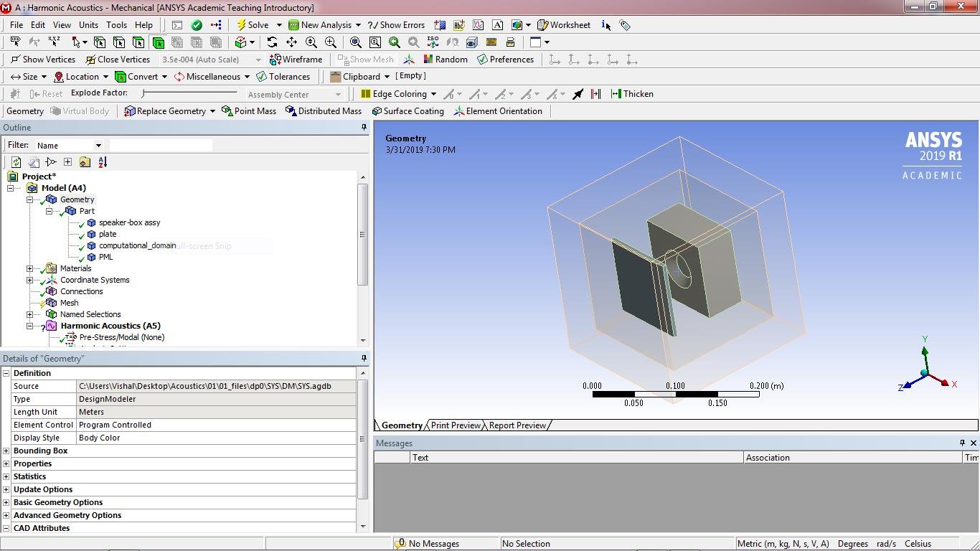Expand the Statistics section
The image size is (980, 551).
click(6, 476)
